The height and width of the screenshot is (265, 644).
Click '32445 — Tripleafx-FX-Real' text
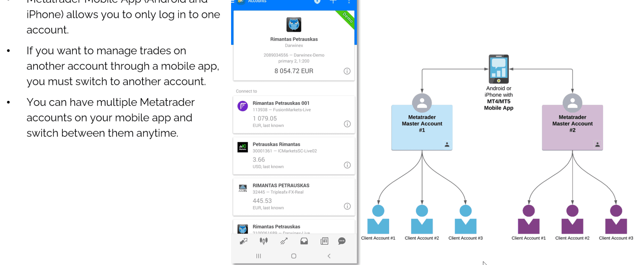coord(278,192)
